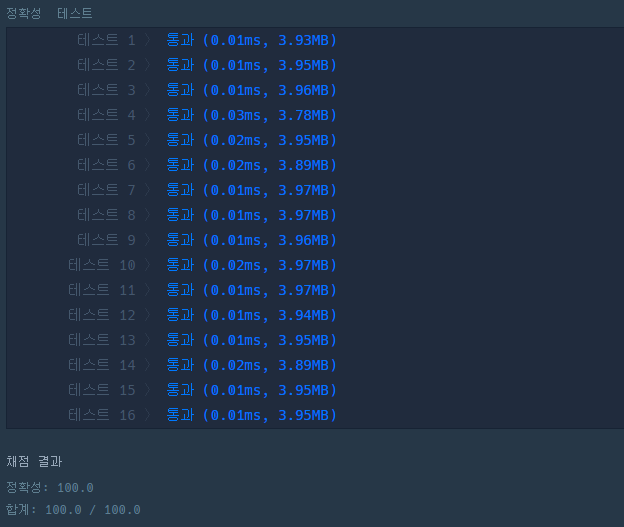Select the '테스트 15' row label
The width and height of the screenshot is (624, 527).
pyautogui.click(x=102, y=390)
